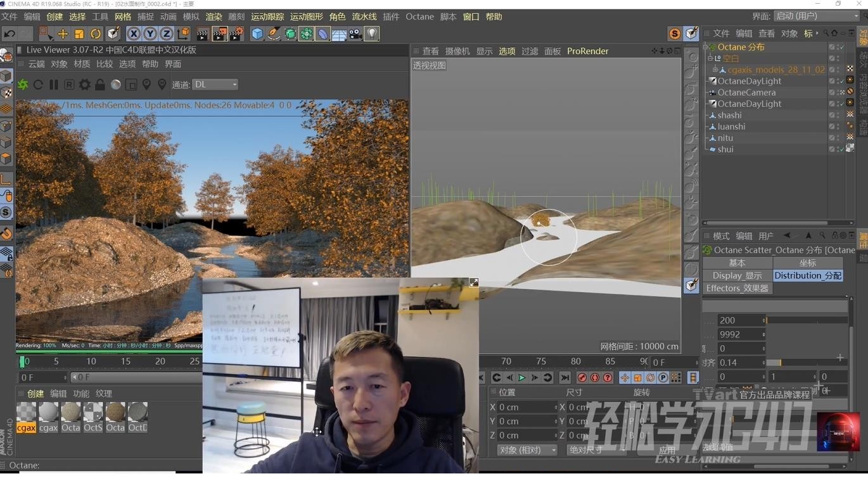The height and width of the screenshot is (488, 868).
Task: Add a light object from toolbar
Action: click(372, 34)
